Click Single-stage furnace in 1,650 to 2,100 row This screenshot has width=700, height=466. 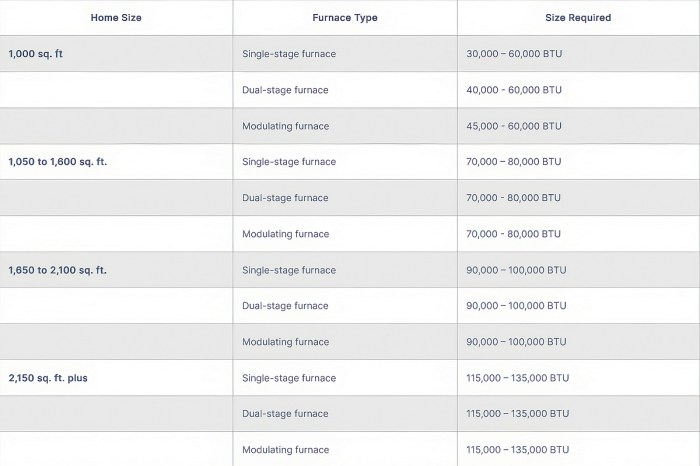[x=289, y=270]
